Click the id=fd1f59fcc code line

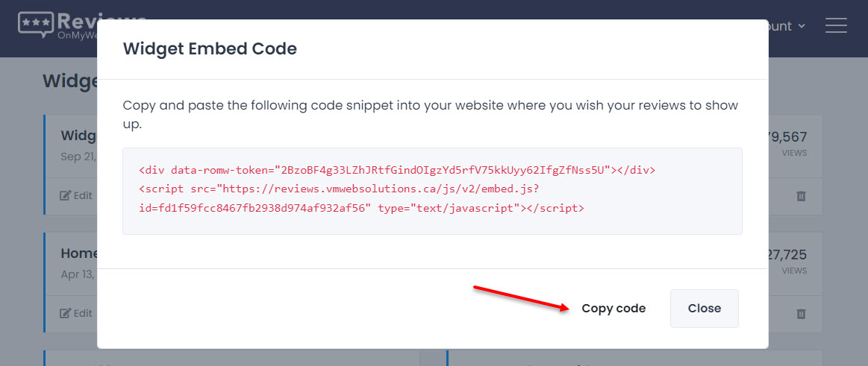[361, 209]
